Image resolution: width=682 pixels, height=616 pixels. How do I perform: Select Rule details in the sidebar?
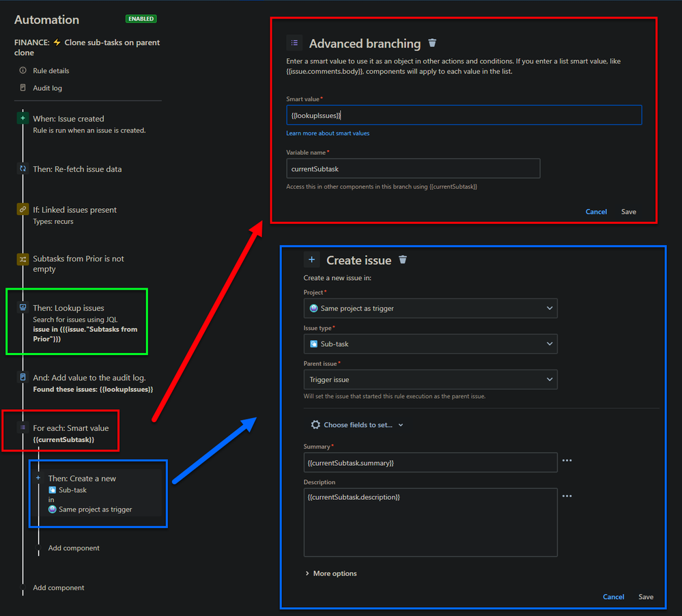pyautogui.click(x=52, y=70)
